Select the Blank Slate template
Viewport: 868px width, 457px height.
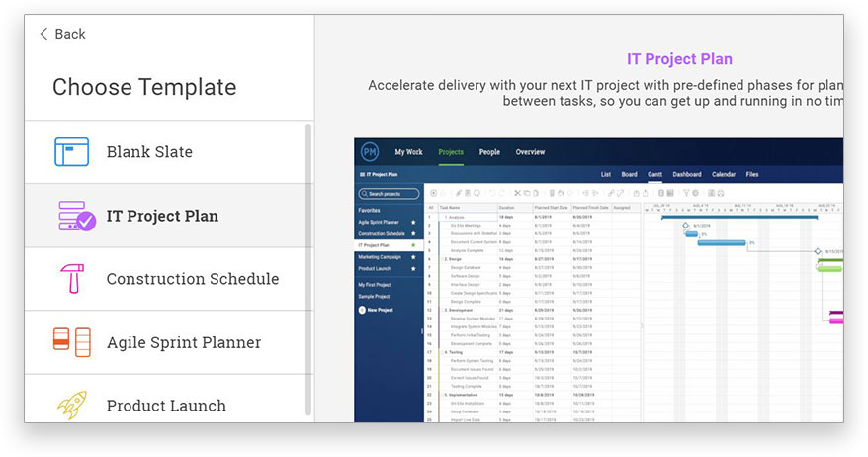(169, 151)
